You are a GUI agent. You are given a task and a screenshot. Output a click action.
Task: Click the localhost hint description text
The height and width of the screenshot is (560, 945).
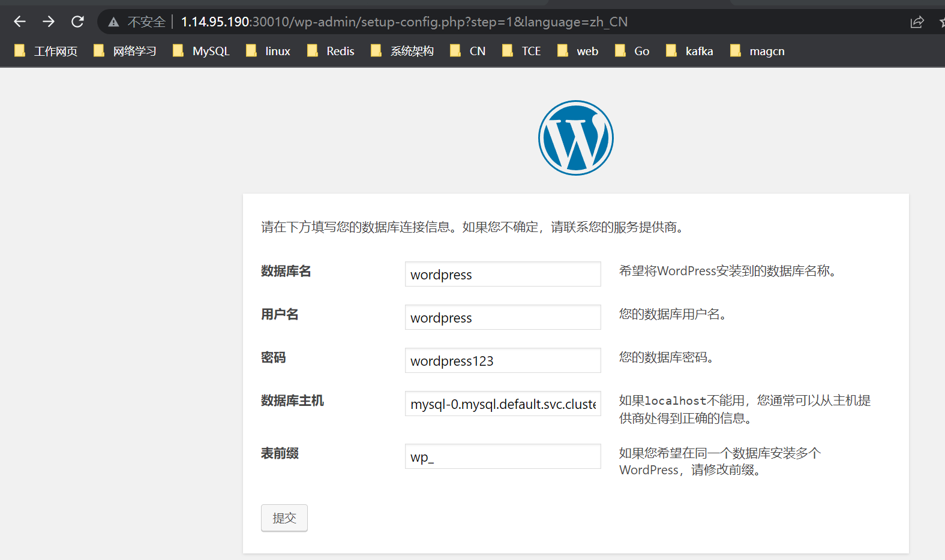tap(745, 409)
